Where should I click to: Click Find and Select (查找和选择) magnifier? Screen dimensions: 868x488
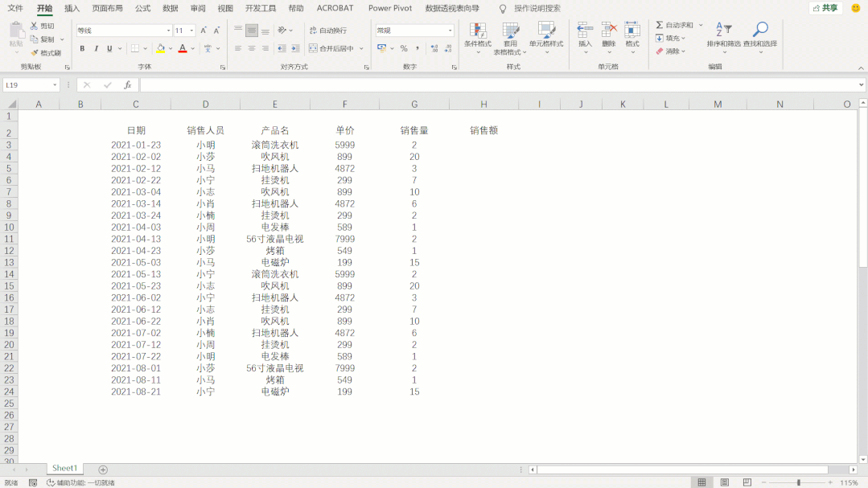[760, 38]
